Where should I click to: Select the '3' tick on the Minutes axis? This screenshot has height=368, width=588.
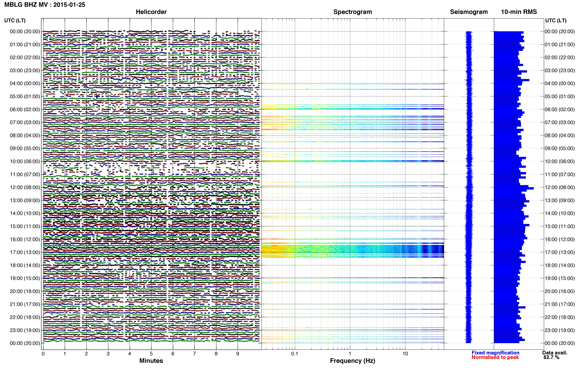coord(108,354)
